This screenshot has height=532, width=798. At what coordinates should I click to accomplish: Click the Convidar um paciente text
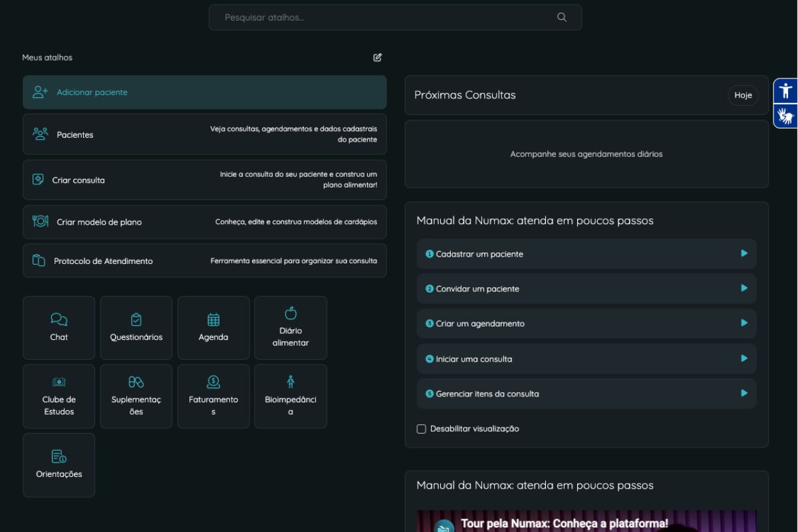tap(477, 289)
